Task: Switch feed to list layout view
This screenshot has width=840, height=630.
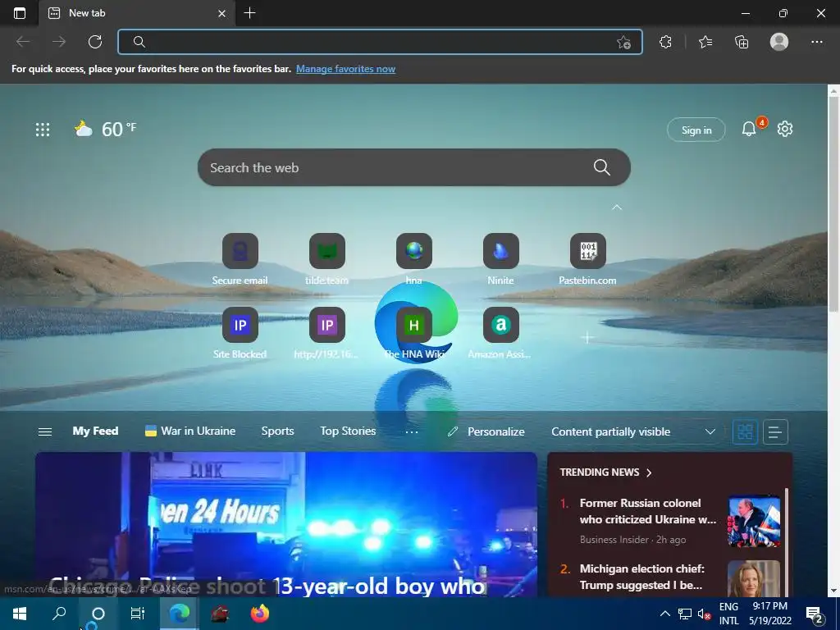Action: [775, 431]
